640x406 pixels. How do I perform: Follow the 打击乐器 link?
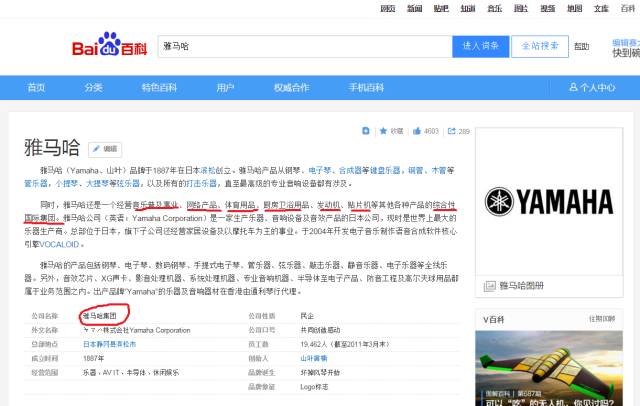pos(201,183)
